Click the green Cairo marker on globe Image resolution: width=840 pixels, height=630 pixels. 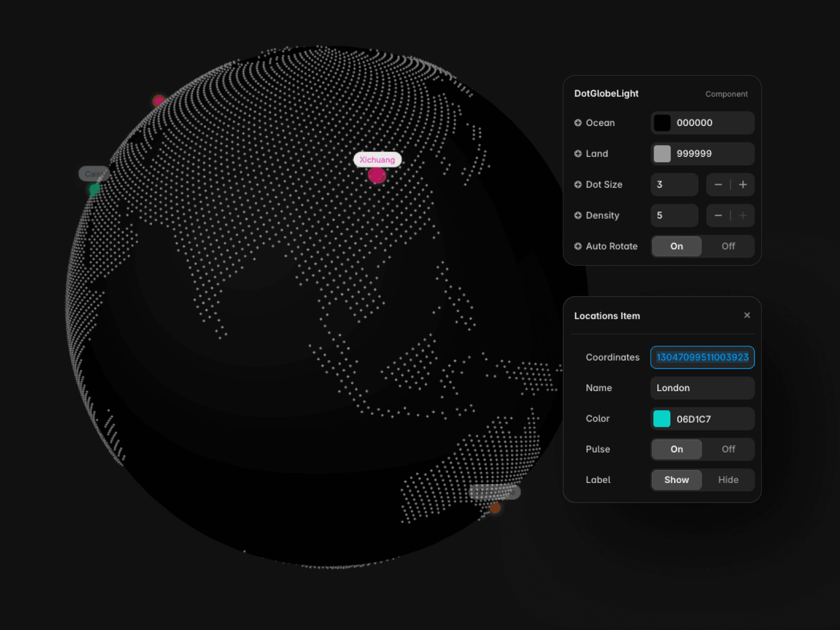(94, 189)
